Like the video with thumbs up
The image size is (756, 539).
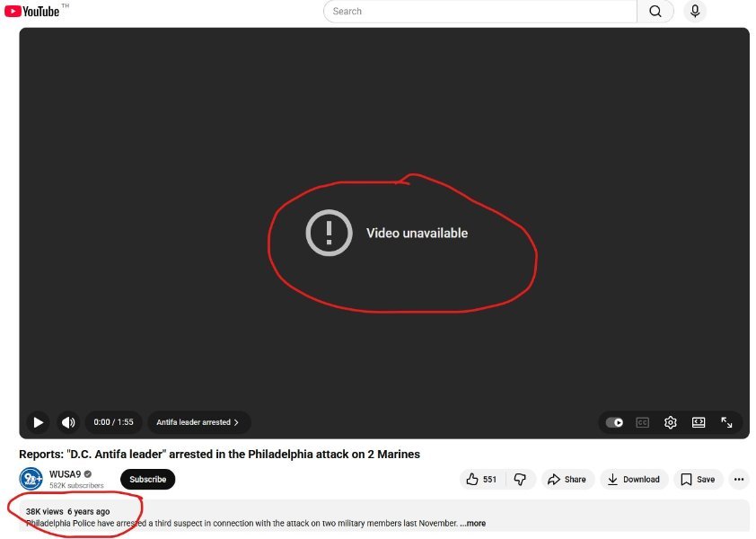(x=482, y=480)
